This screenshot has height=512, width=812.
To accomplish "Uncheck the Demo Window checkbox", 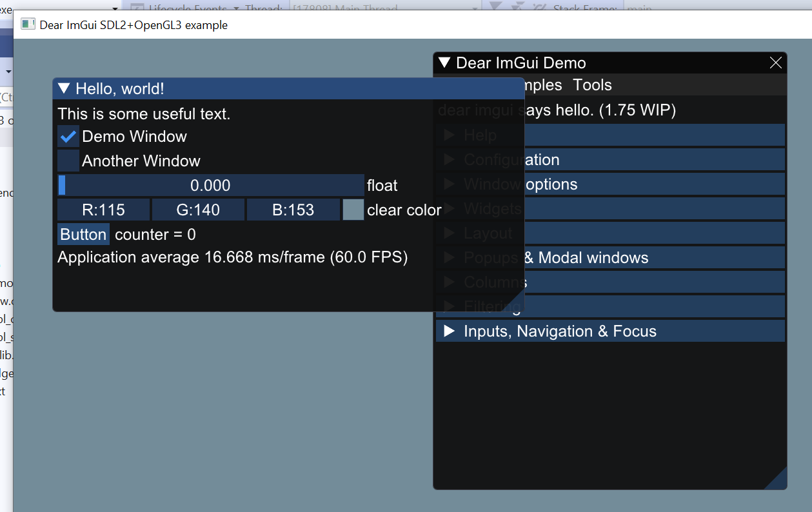I will pyautogui.click(x=68, y=137).
